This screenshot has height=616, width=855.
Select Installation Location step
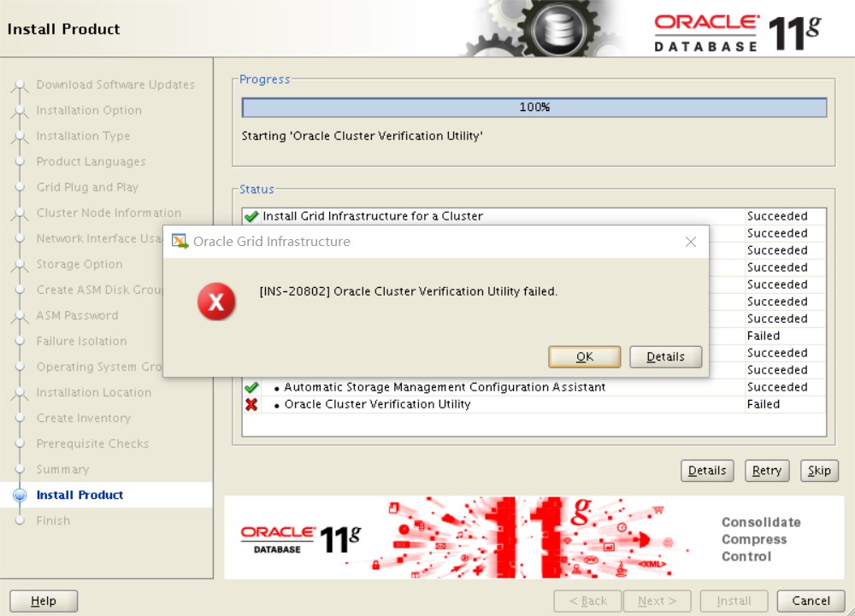(94, 392)
